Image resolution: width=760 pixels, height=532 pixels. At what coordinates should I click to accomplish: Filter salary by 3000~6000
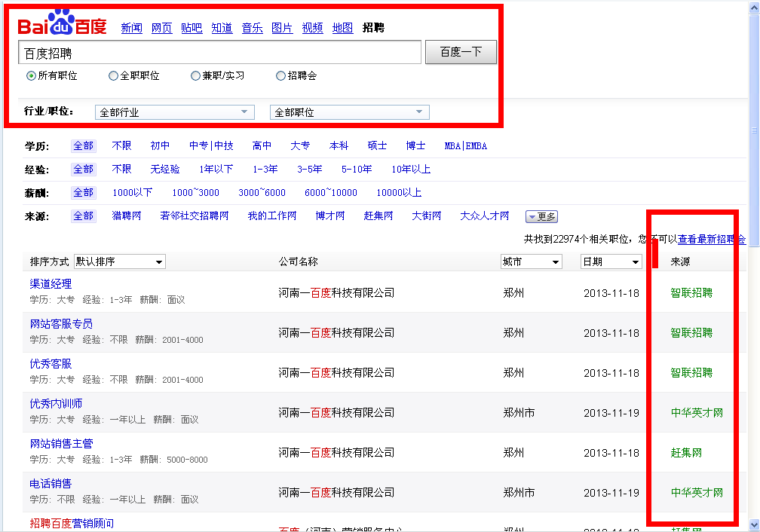pyautogui.click(x=262, y=192)
